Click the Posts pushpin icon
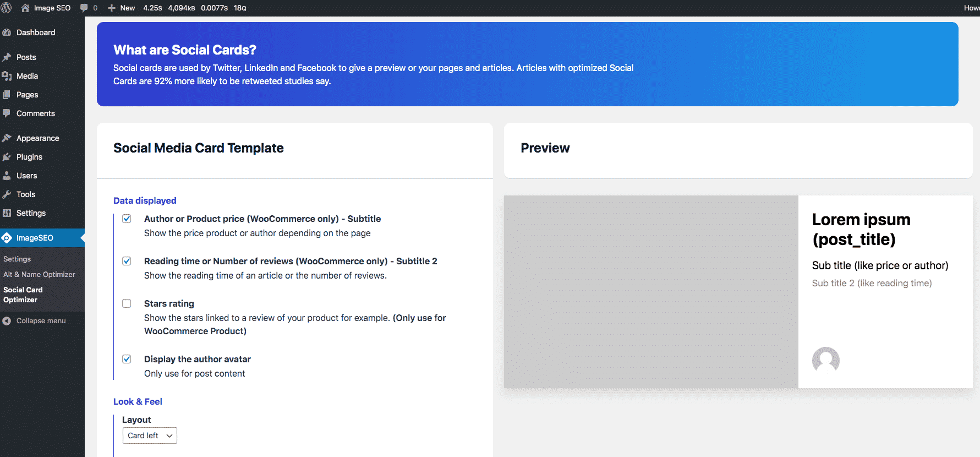The width and height of the screenshot is (980, 457). pos(7,57)
